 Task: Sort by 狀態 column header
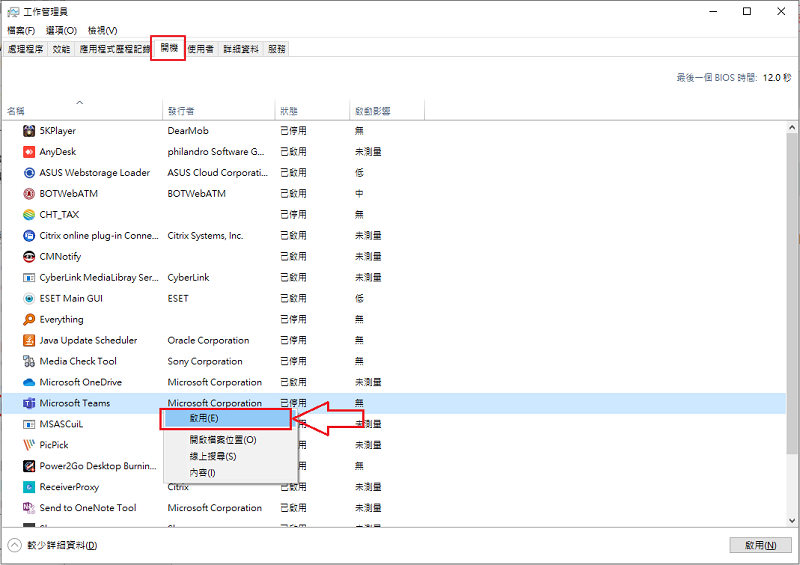tap(312, 110)
